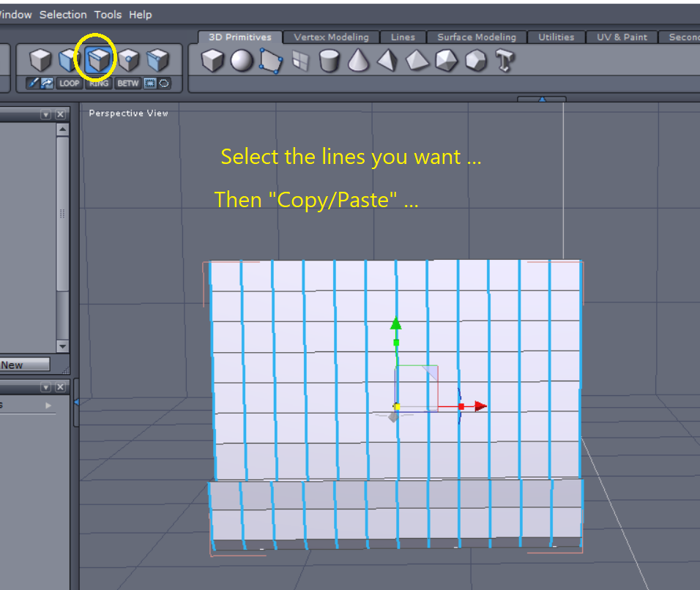Open the Help menu
Viewport: 700px width, 590px height.
click(x=140, y=15)
